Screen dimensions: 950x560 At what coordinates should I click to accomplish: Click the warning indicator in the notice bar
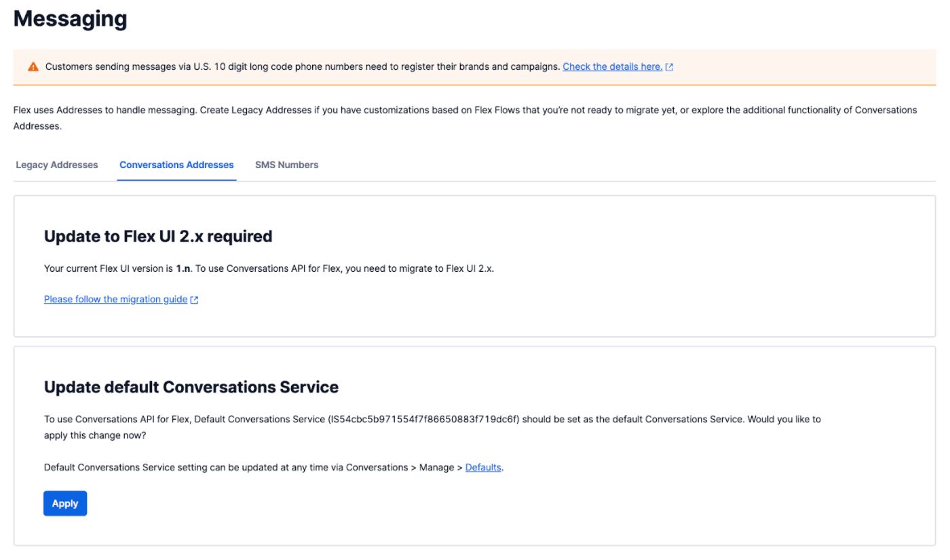(x=32, y=66)
